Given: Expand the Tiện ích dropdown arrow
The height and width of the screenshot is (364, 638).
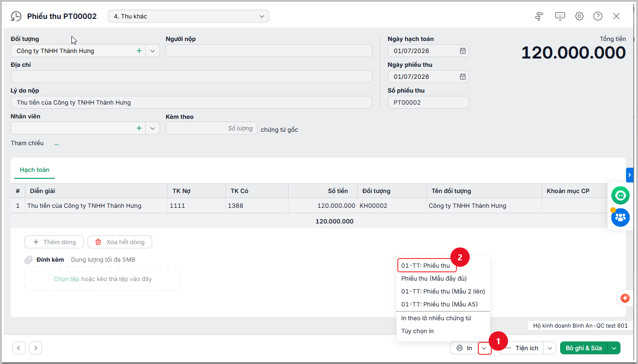Looking at the screenshot, I should point(549,348).
